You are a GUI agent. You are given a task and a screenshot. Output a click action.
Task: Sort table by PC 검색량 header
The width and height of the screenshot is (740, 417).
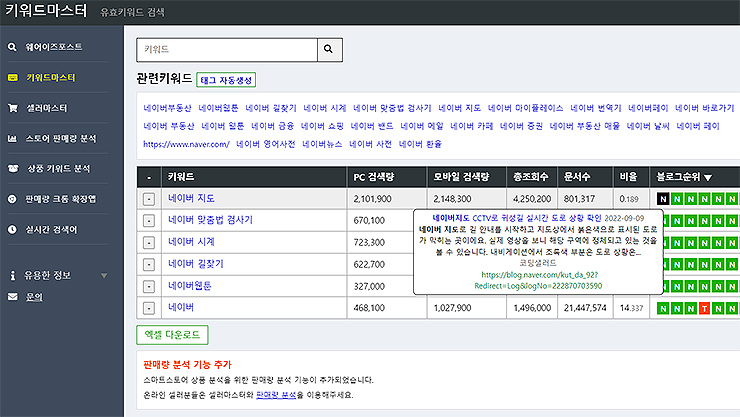373,177
